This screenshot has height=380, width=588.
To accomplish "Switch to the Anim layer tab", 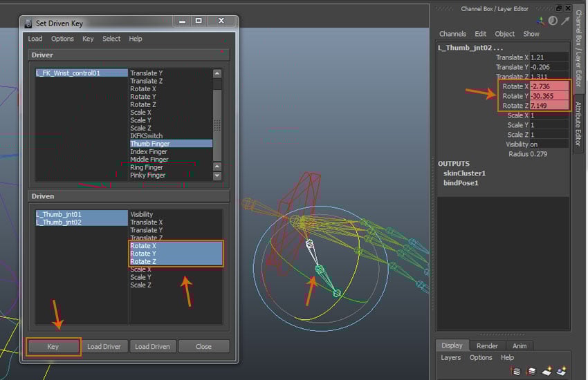I will click(519, 346).
